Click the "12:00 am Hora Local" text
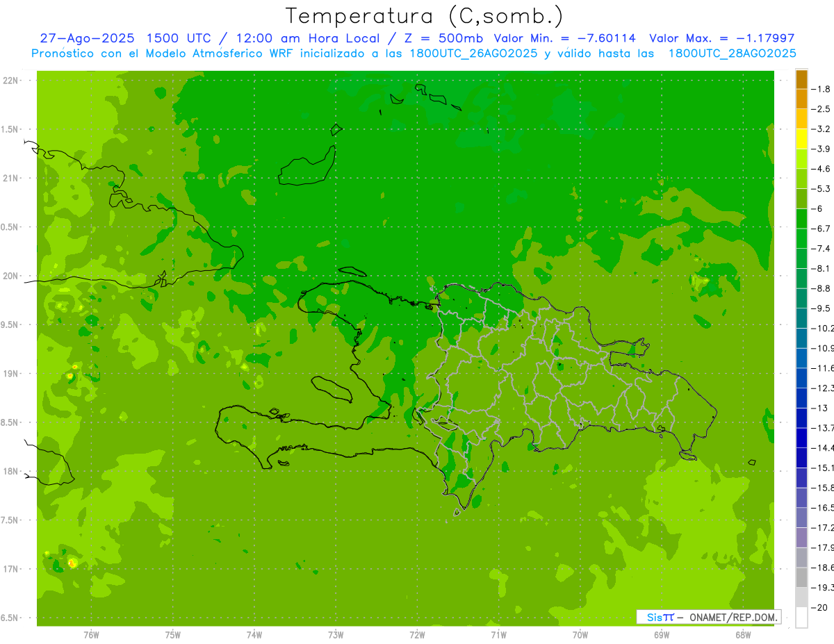The height and width of the screenshot is (644, 834). coord(307,38)
